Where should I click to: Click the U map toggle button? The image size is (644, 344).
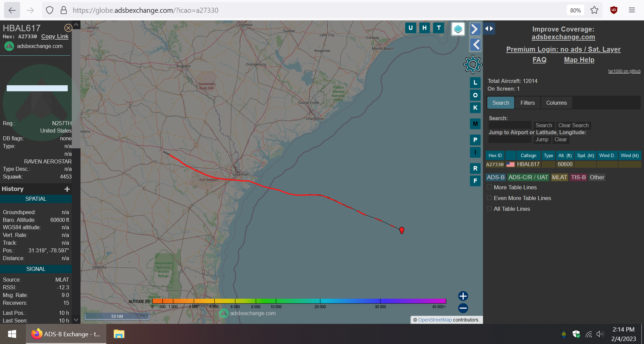pos(411,28)
